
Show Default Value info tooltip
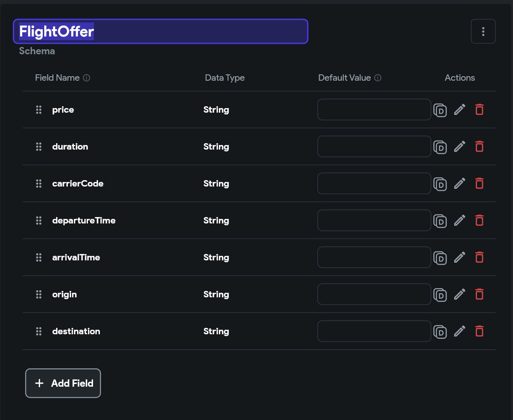378,78
